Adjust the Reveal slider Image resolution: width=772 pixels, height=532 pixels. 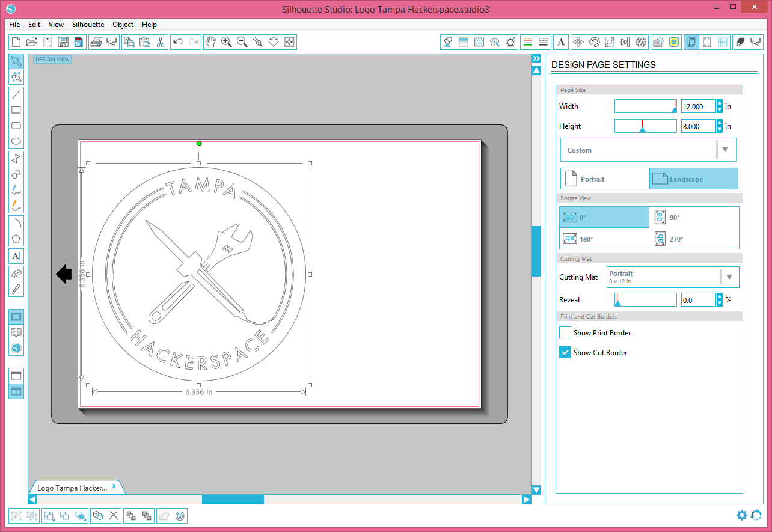coord(646,299)
